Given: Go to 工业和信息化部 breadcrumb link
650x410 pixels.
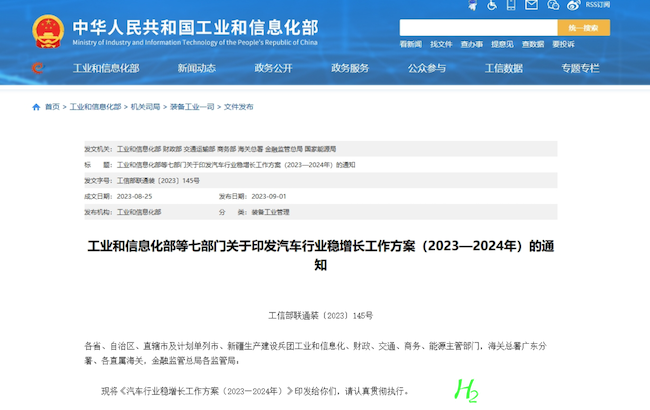Looking at the screenshot, I should (x=95, y=107).
